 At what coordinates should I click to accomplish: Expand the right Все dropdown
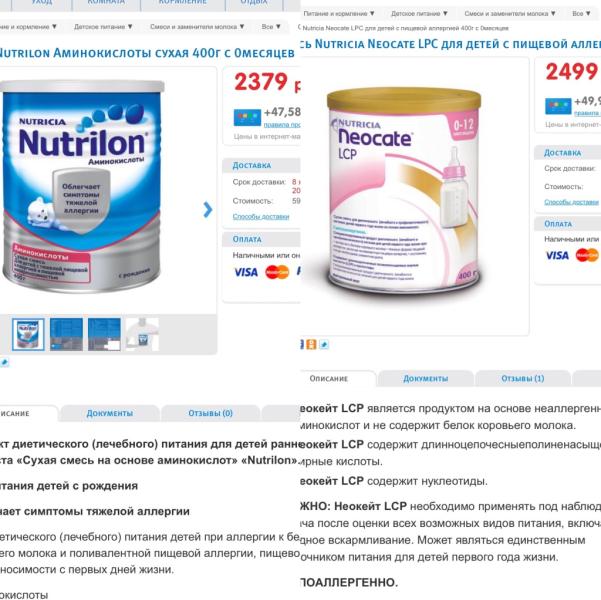click(x=581, y=13)
